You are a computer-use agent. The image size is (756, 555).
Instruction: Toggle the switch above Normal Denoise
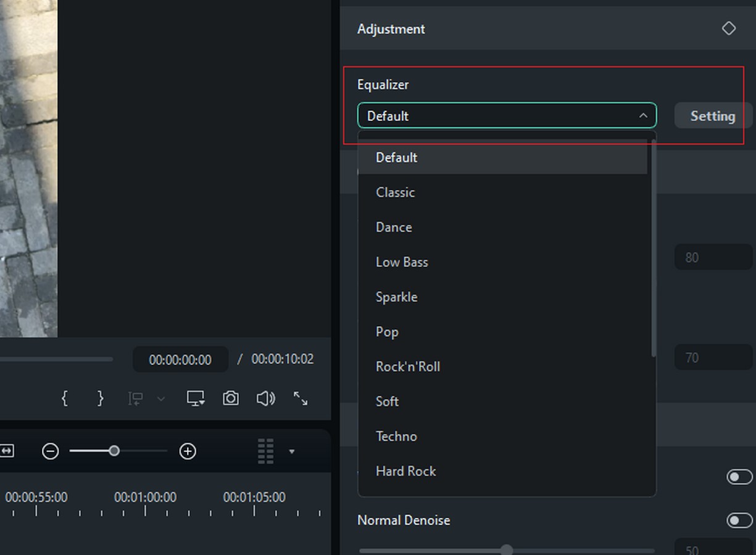pyautogui.click(x=739, y=477)
